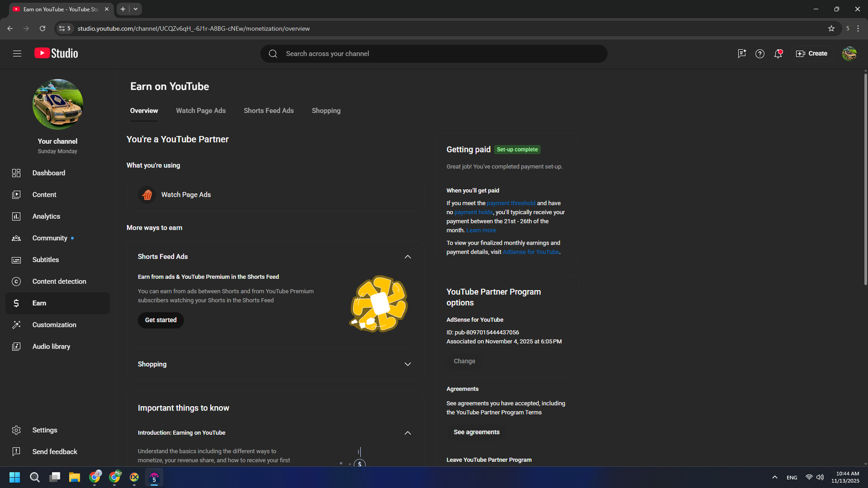Select the Earn on YouTube browser tab
Viewport: 868px width, 488px height.
(x=61, y=9)
